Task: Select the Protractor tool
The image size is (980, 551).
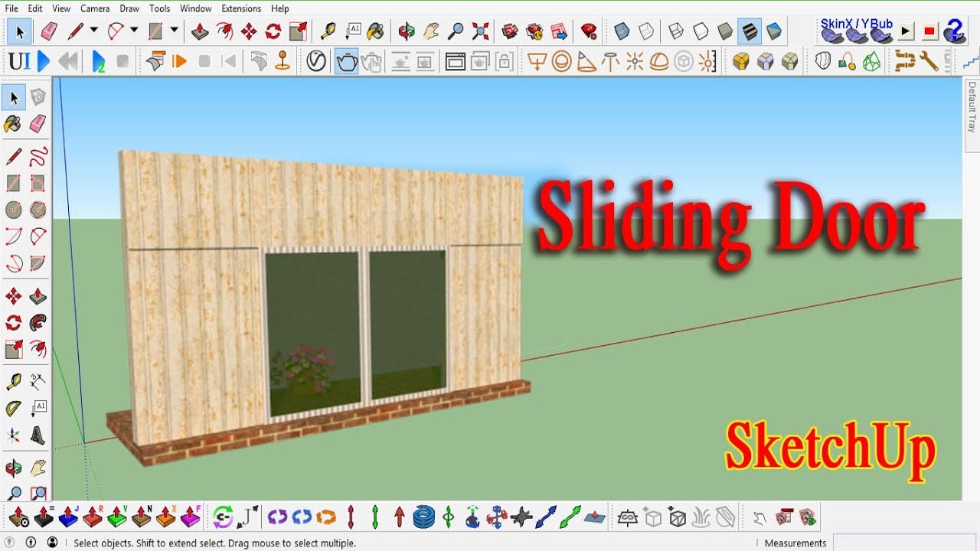Action: 13,408
